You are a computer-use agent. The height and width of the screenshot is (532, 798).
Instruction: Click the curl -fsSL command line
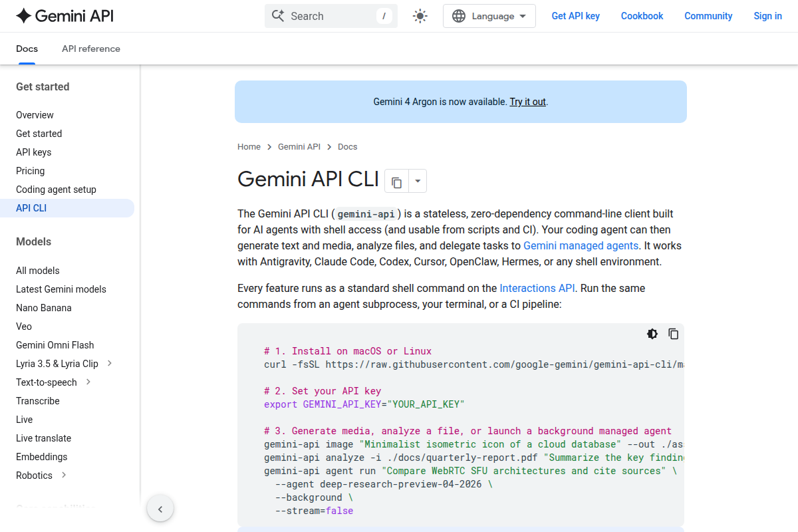[x=473, y=364]
